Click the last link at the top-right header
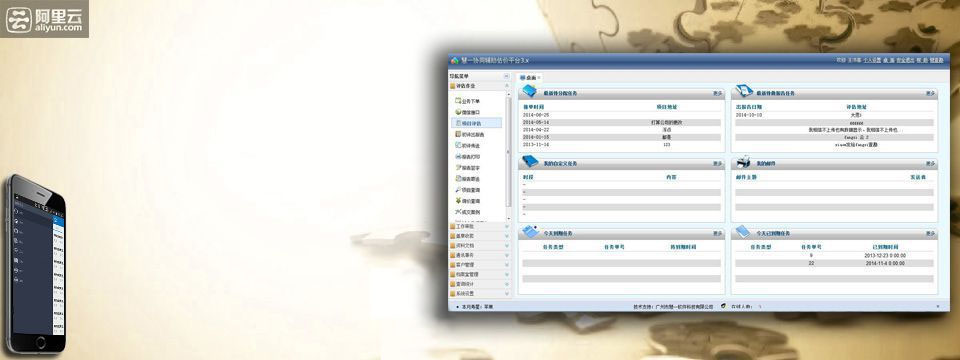This screenshot has width=960, height=360. point(936,61)
